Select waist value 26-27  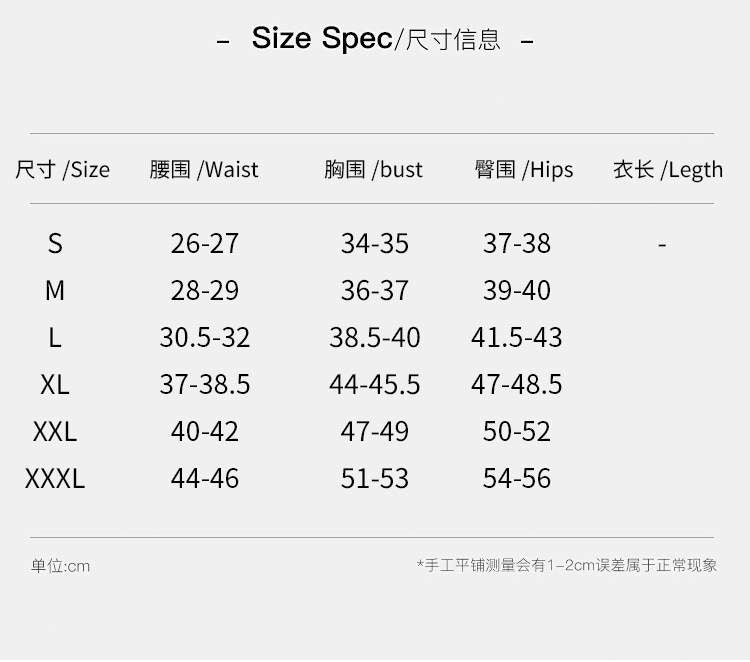(x=205, y=243)
